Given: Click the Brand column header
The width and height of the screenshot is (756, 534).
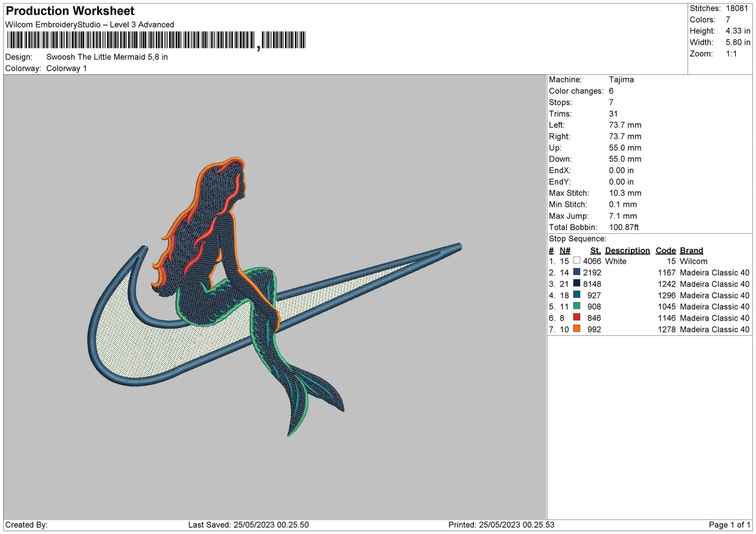Looking at the screenshot, I should pyautogui.click(x=691, y=251).
